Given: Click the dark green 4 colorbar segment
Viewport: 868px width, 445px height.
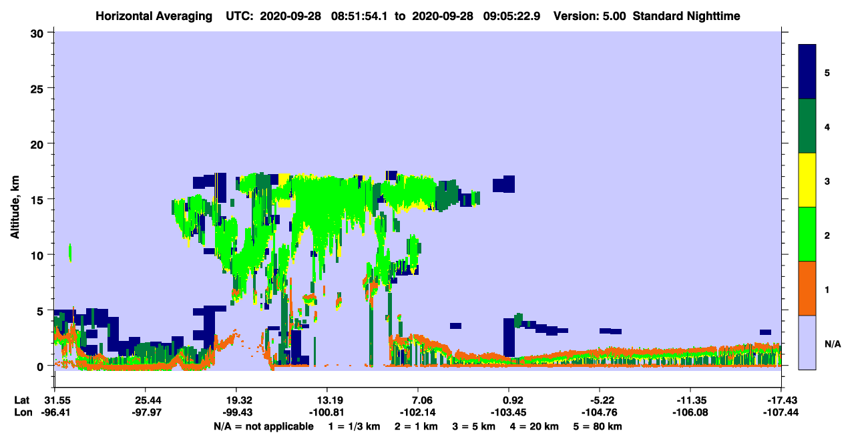Looking at the screenshot, I should (x=807, y=126).
